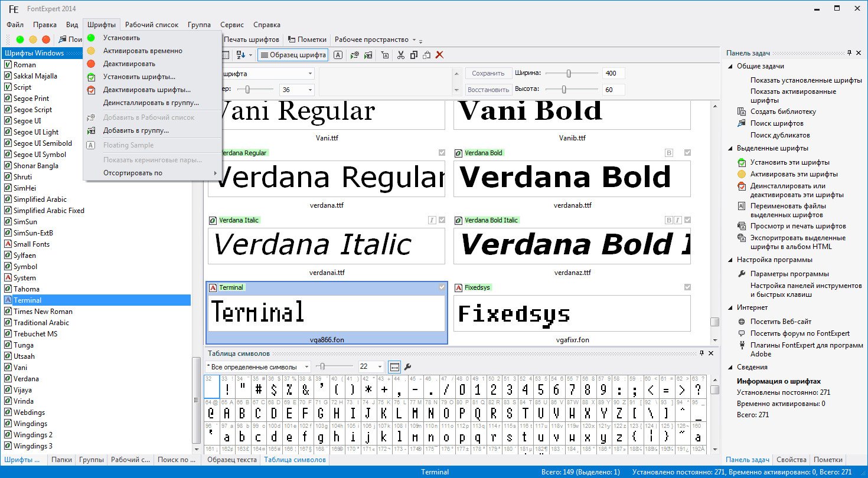Open the Свойства tab in right panel
The image size is (868, 478).
(791, 460)
